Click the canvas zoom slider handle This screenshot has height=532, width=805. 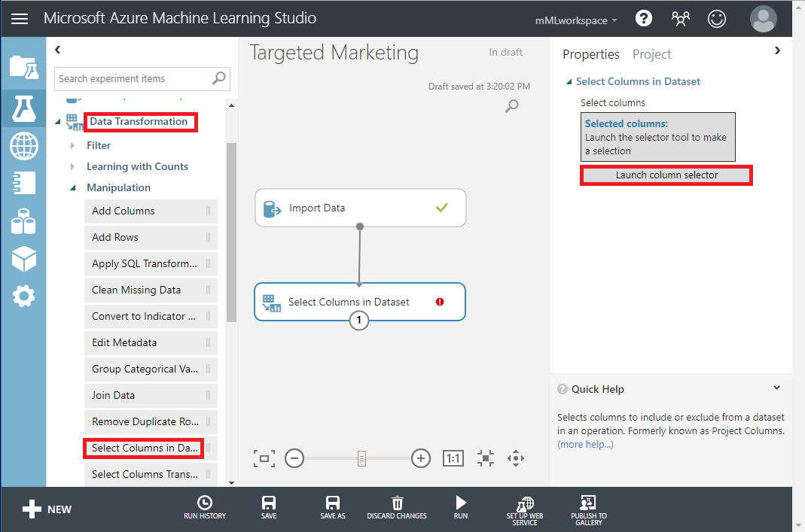pyautogui.click(x=361, y=458)
